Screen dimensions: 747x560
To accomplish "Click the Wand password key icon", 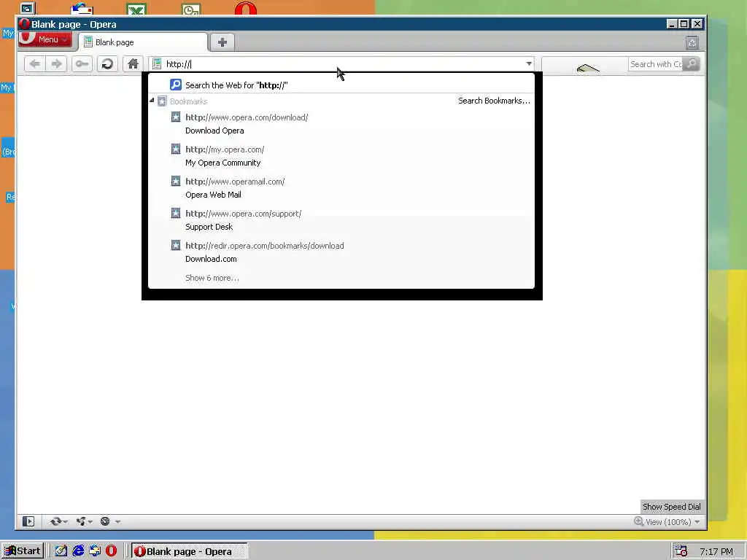I will click(x=82, y=64).
